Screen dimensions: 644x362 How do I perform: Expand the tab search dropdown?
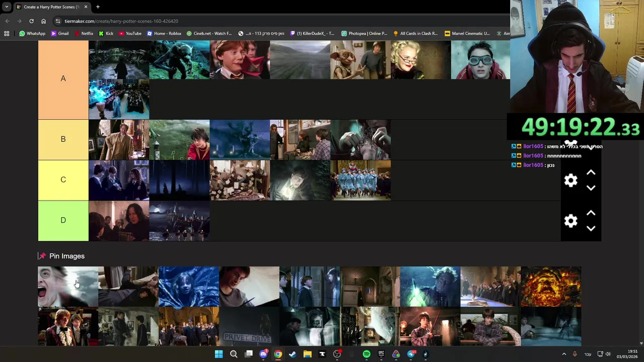[7, 7]
